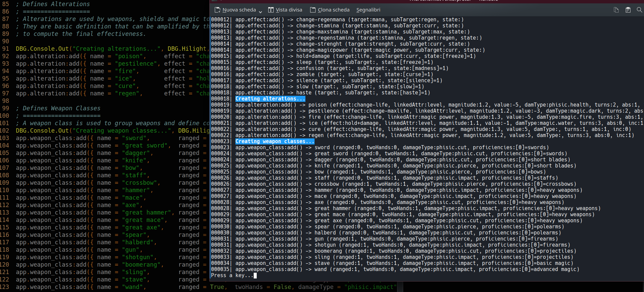Click the "great sword" string in code editor

point(145,145)
